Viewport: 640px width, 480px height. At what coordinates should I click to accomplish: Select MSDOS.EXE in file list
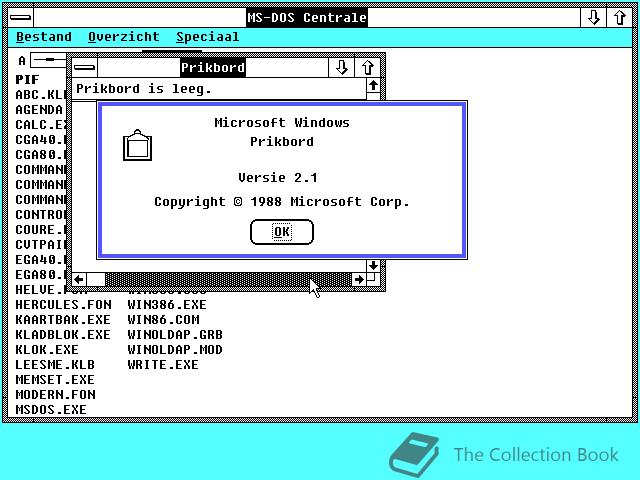(51, 409)
